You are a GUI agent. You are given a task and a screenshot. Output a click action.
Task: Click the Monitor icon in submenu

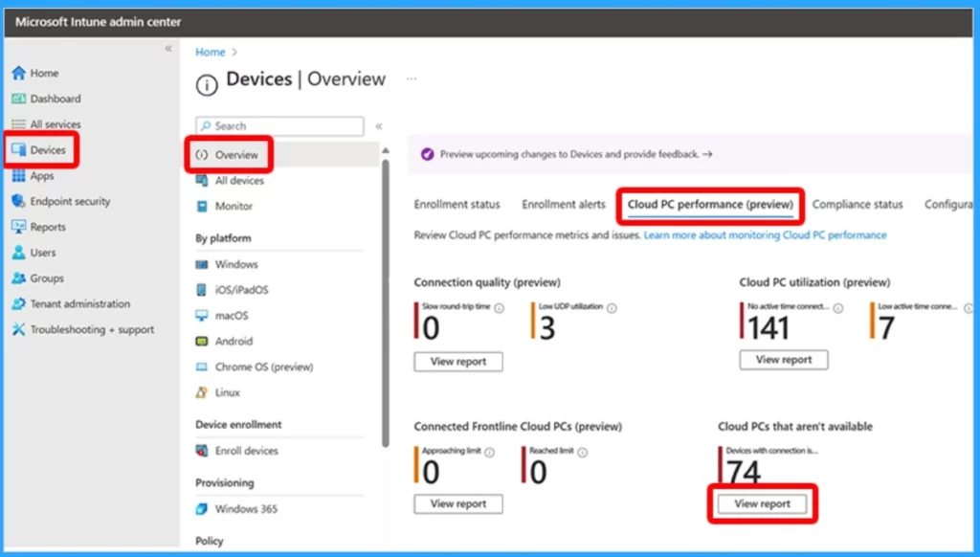tap(202, 207)
